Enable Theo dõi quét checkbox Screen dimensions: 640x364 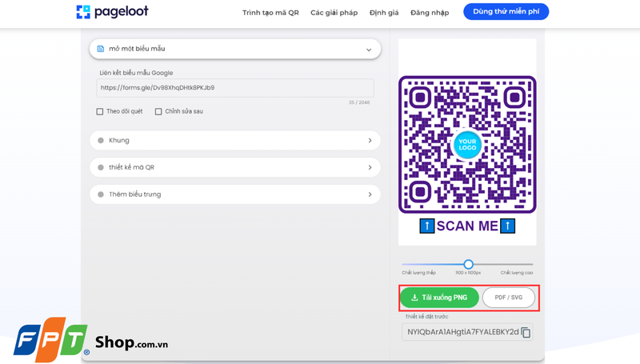[x=99, y=111]
